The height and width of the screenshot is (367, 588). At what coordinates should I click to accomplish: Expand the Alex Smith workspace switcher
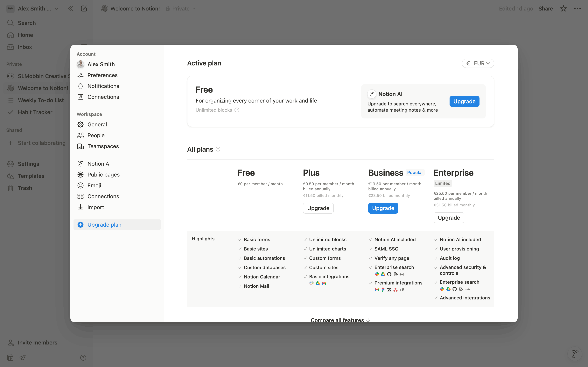[x=34, y=9]
